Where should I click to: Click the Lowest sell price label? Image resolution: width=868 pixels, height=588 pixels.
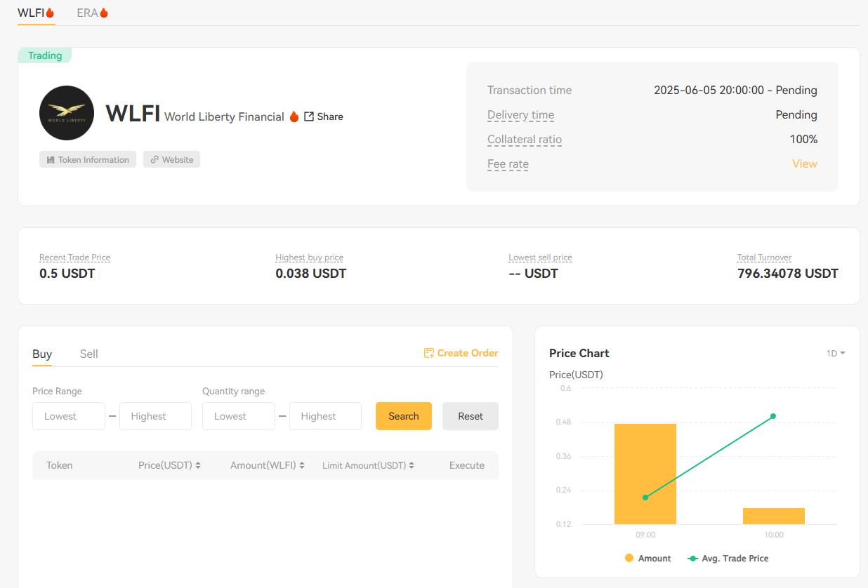click(x=540, y=258)
